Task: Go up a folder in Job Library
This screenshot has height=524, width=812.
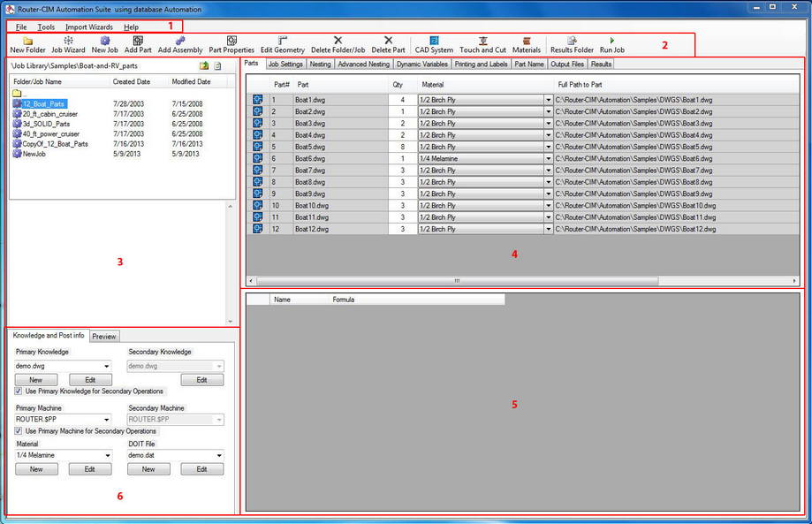Action: (204, 65)
